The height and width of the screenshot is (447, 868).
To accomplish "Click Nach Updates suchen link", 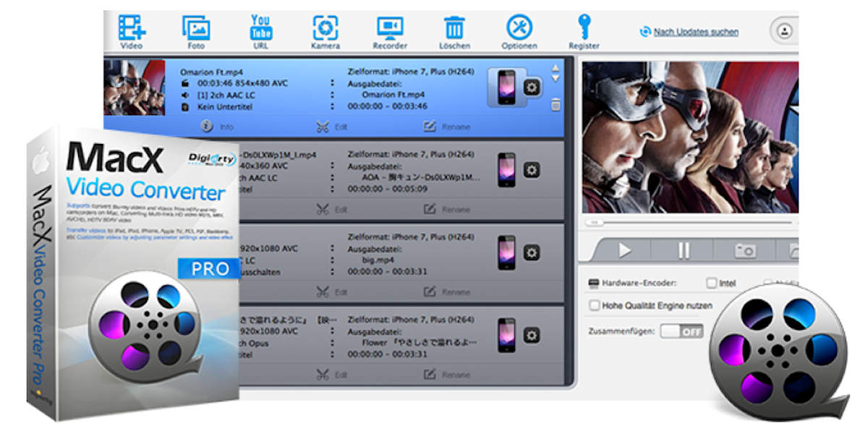I will coord(696,32).
